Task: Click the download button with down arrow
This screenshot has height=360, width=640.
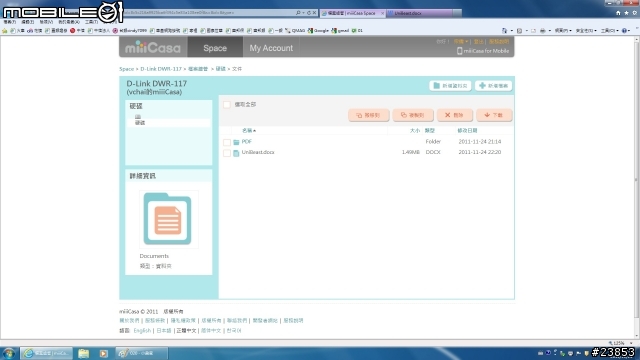Action: pyautogui.click(x=494, y=115)
